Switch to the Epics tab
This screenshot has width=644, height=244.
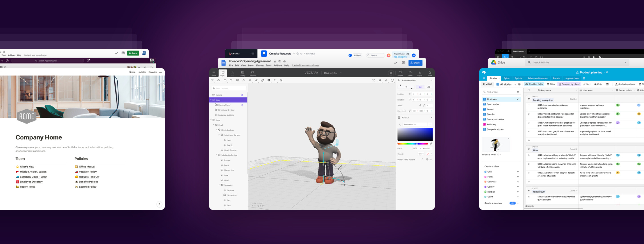tap(506, 79)
